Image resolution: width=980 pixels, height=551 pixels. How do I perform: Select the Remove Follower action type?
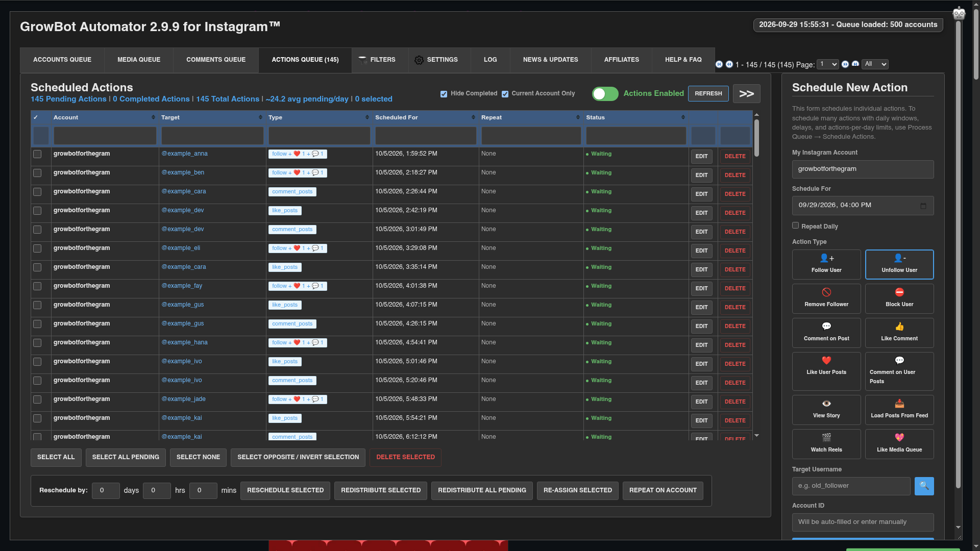click(x=826, y=298)
